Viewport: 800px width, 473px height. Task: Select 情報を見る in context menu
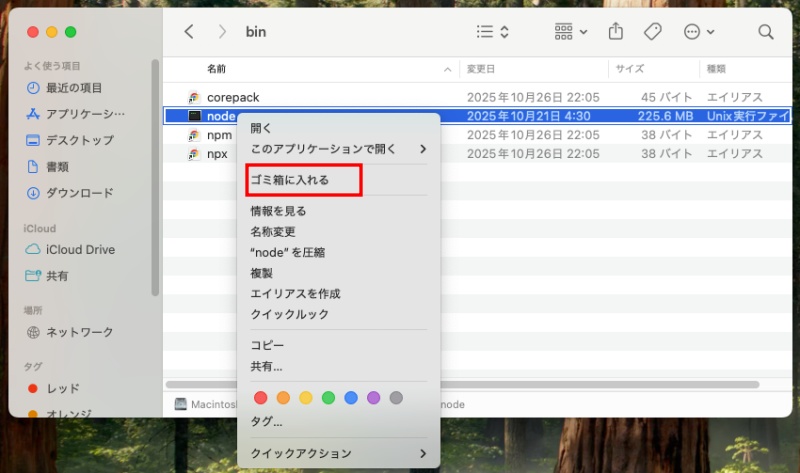click(x=278, y=211)
